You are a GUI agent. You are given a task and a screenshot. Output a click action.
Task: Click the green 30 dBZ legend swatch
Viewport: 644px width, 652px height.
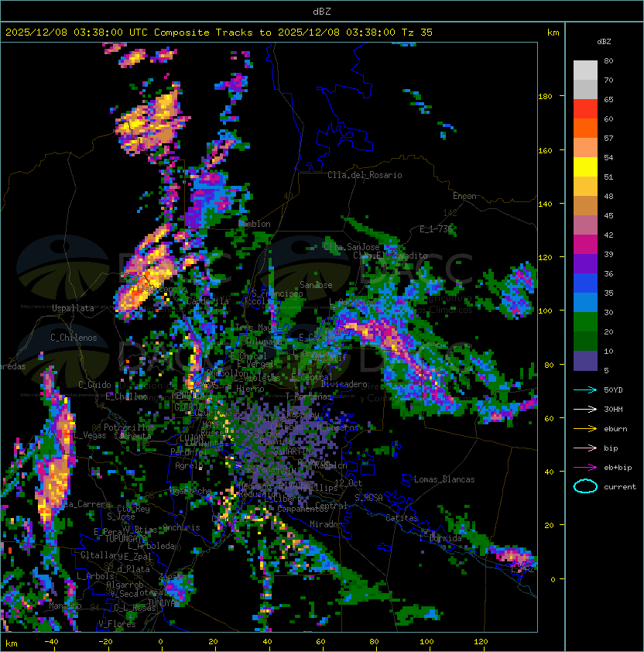(x=585, y=322)
